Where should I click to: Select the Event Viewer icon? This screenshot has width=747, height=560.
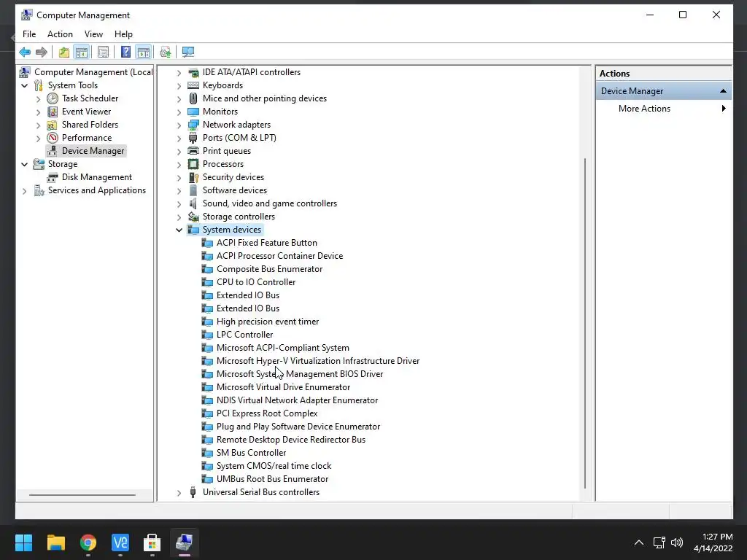pyautogui.click(x=53, y=112)
